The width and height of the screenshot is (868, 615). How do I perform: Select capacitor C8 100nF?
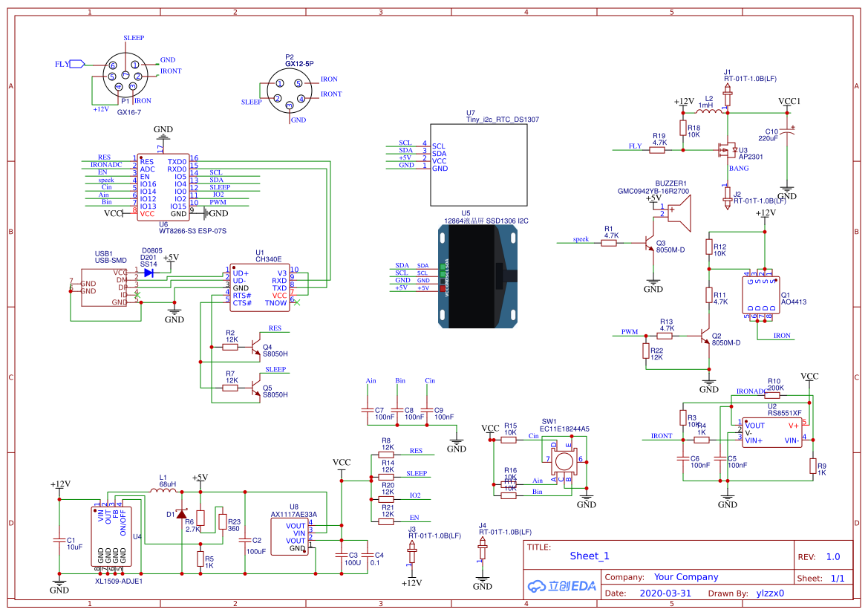(x=397, y=410)
